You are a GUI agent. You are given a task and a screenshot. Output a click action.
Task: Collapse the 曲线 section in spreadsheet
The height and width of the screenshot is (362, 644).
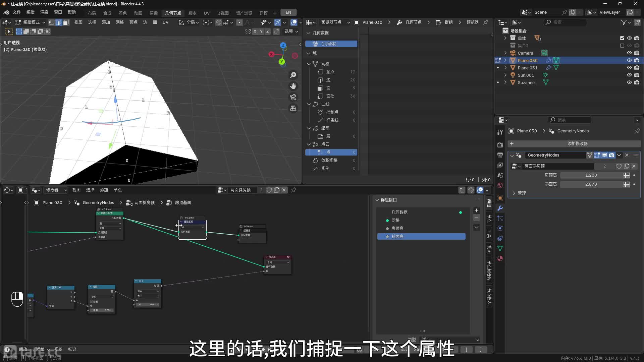309,104
